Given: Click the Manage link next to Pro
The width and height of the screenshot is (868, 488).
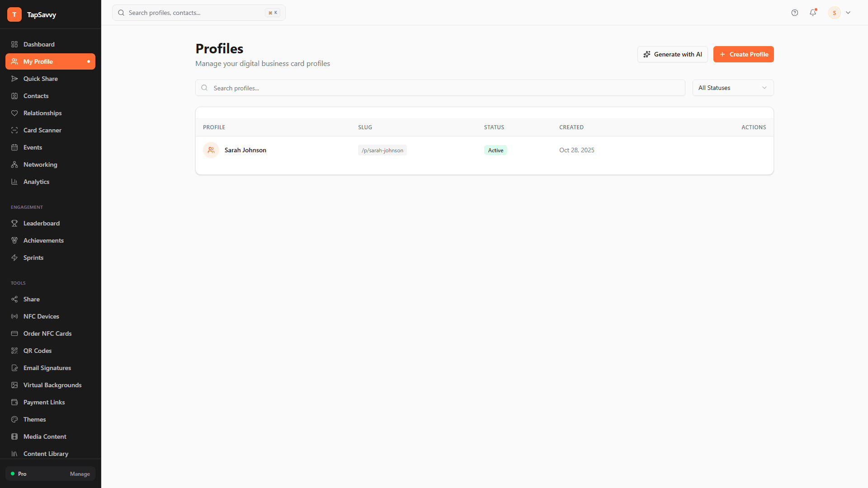Looking at the screenshot, I should 80,474.
